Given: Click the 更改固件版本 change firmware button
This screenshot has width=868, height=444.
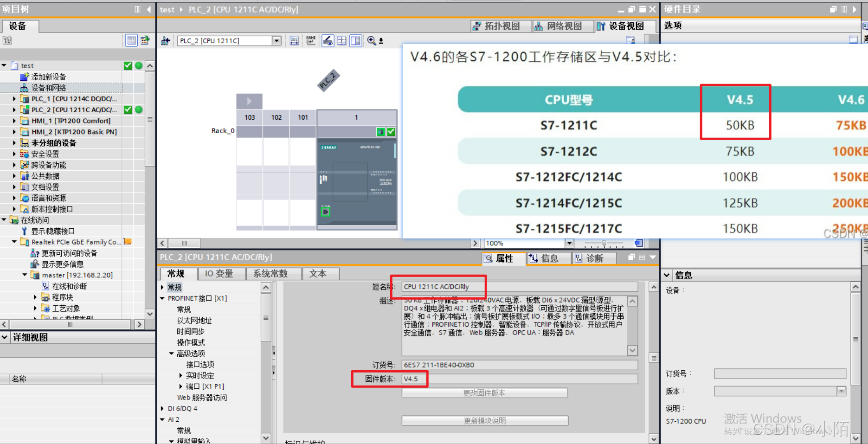Looking at the screenshot, I should pos(484,393).
